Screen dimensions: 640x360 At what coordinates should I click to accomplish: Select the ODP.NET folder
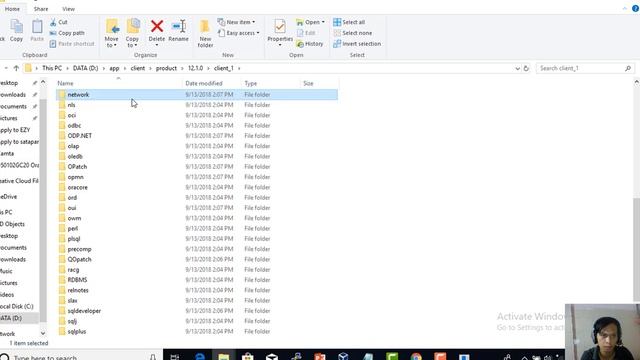point(80,136)
